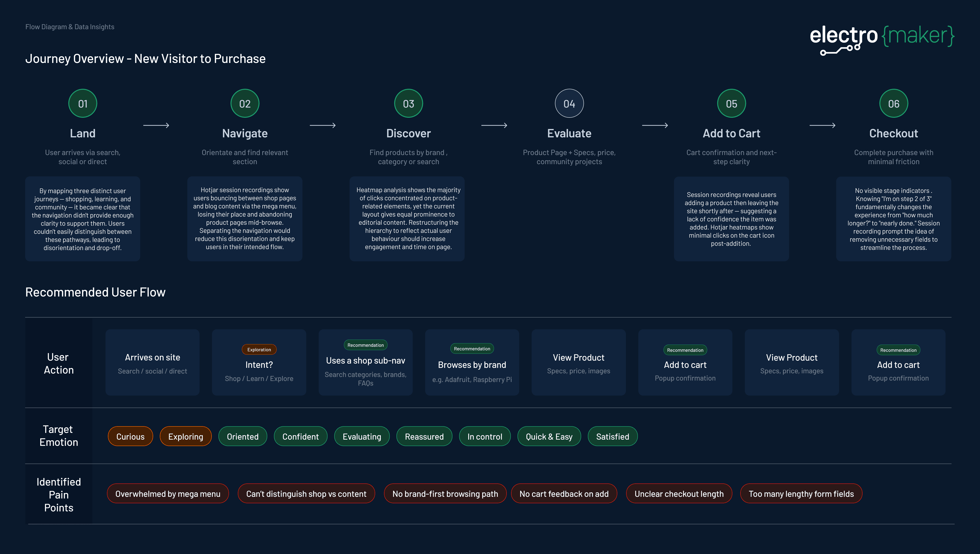Select the 06 Checkout step circle
This screenshot has width=980, height=554.
point(893,103)
